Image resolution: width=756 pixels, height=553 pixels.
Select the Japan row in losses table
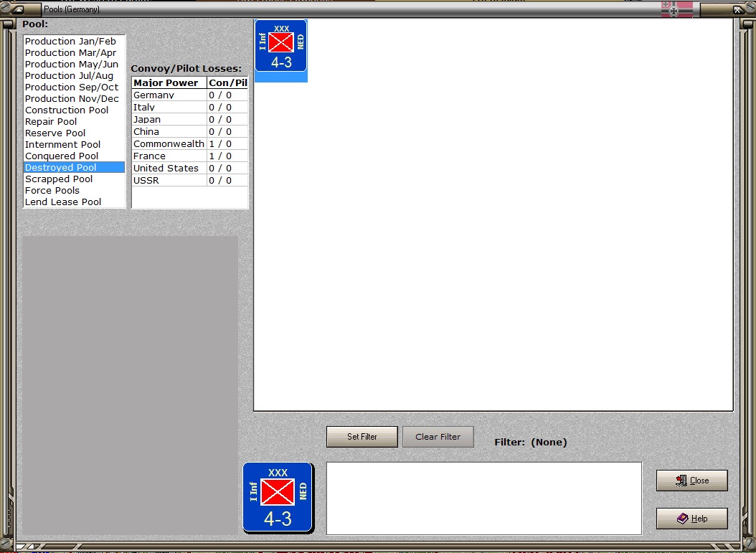coord(190,120)
